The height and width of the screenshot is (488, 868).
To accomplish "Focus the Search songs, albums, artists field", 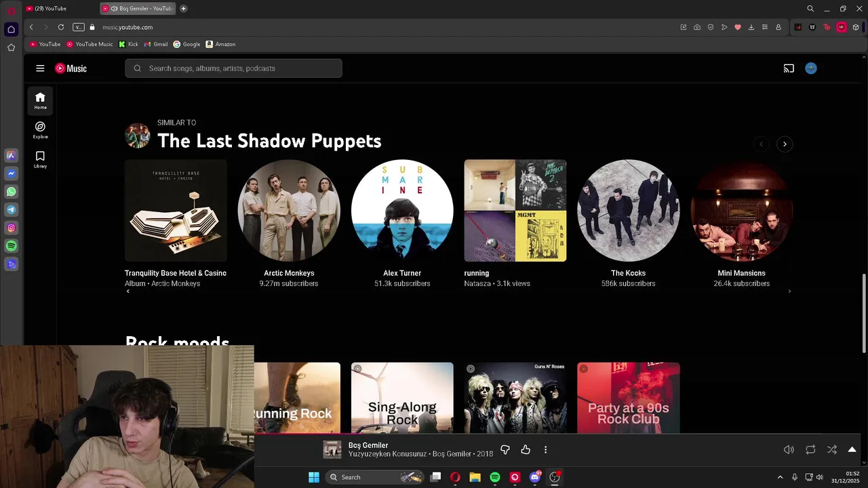I will 233,68.
